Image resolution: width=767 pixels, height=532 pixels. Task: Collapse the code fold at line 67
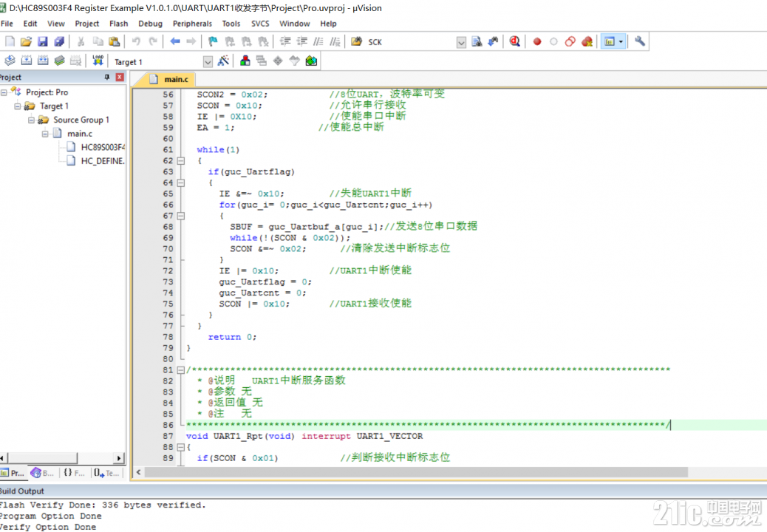(x=181, y=216)
